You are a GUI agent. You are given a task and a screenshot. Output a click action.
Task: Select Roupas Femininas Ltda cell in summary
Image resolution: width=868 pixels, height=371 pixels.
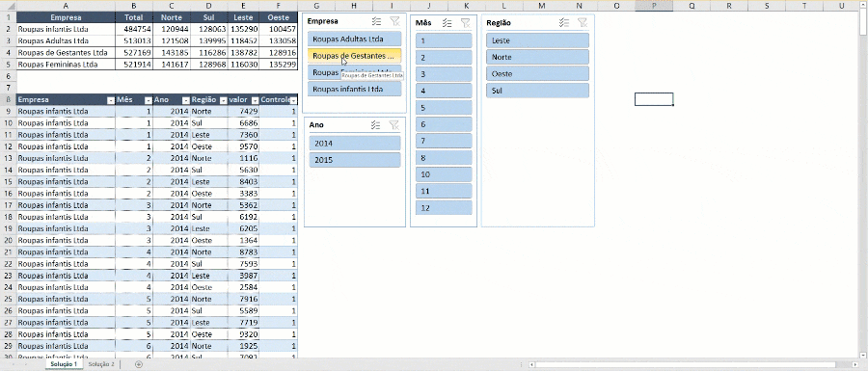click(x=66, y=65)
